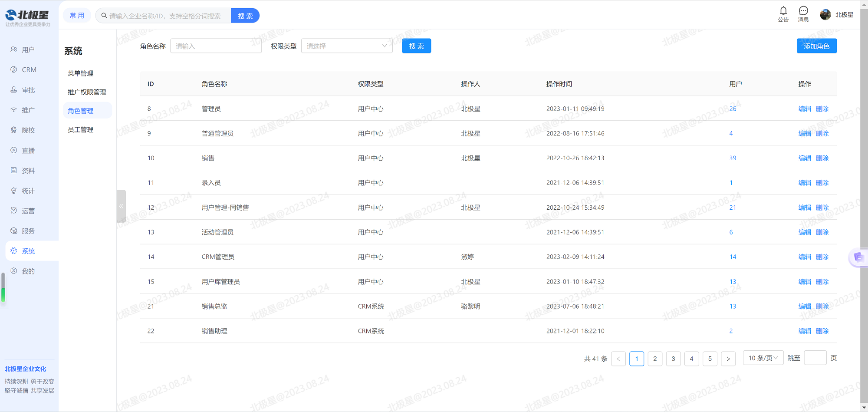Delete the 销售 role
Image resolution: width=868 pixels, height=412 pixels.
(822, 158)
